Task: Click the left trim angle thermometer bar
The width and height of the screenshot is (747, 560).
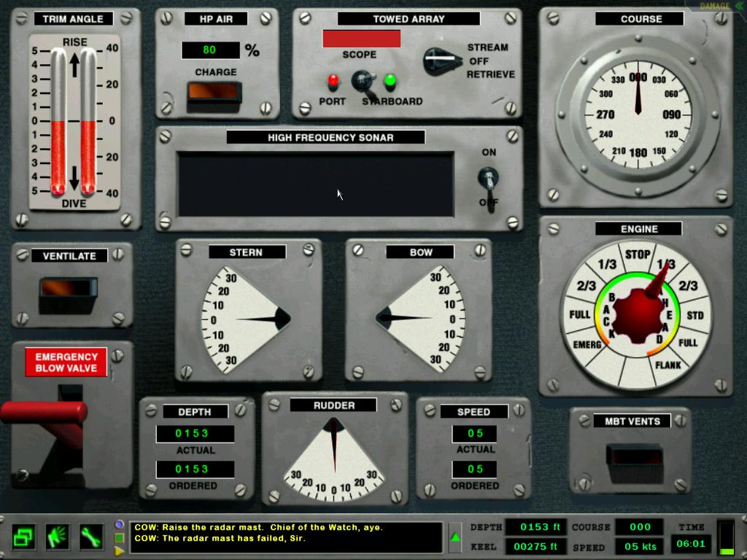Action: click(x=58, y=122)
